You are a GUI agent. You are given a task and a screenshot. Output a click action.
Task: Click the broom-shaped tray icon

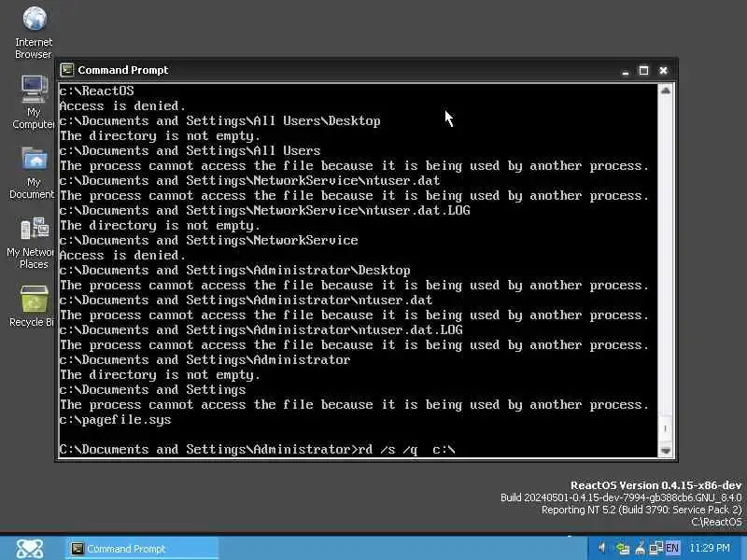tap(640, 549)
